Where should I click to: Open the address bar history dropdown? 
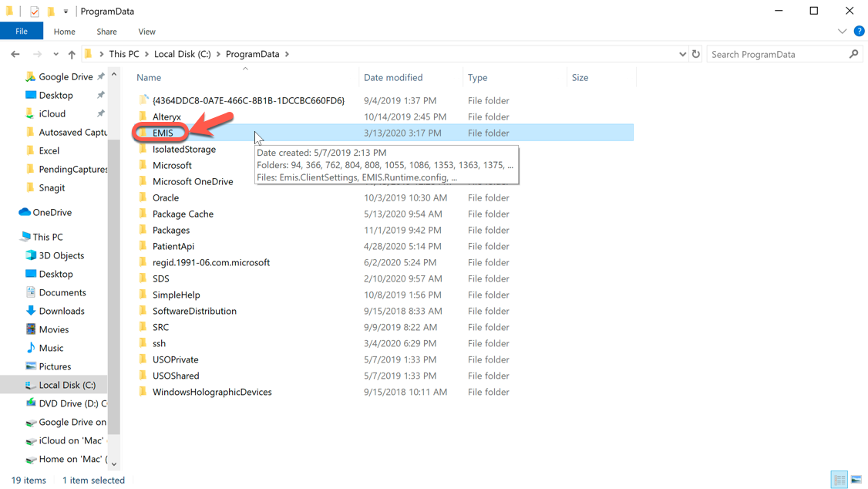pyautogui.click(x=682, y=54)
